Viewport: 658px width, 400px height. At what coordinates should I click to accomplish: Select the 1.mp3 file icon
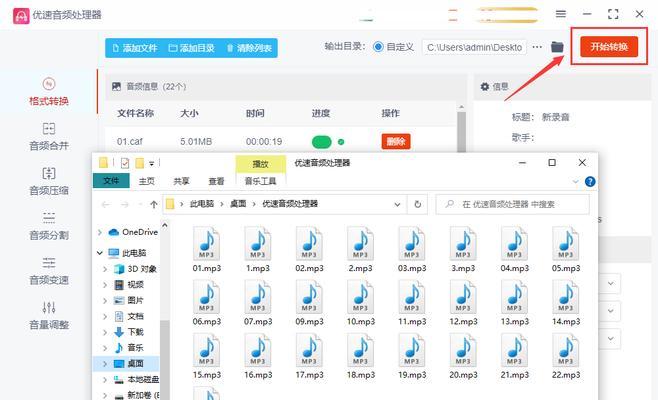tap(258, 243)
